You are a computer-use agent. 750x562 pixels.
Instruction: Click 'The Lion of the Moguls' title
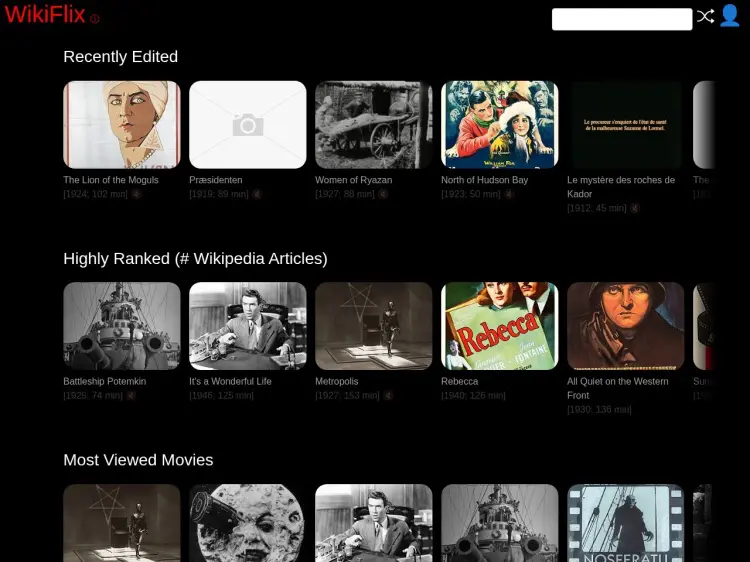(111, 180)
